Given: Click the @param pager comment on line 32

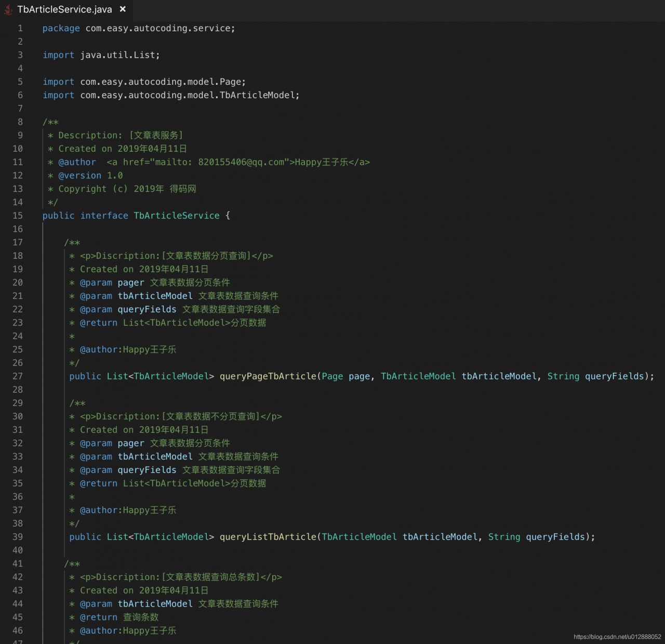Looking at the screenshot, I should [x=150, y=443].
